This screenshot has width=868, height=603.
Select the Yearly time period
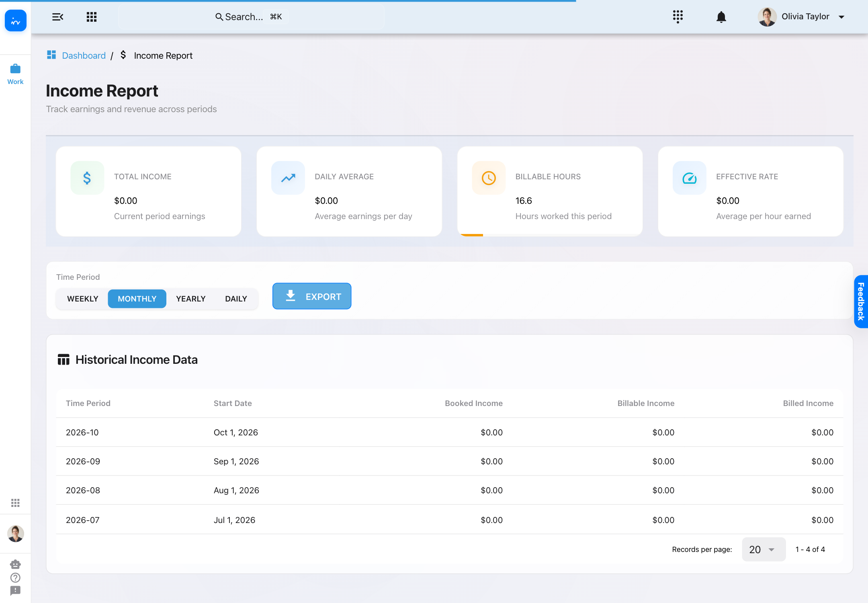click(191, 299)
